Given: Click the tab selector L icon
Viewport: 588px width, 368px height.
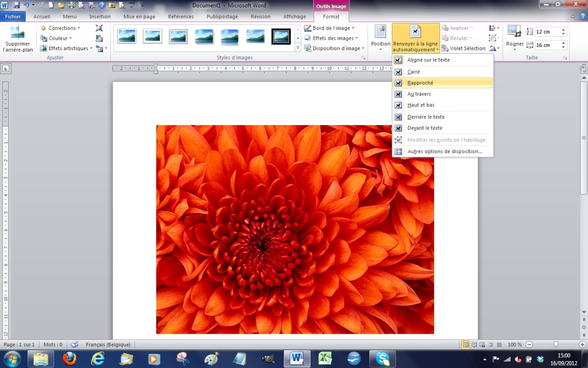Looking at the screenshot, I should pos(6,68).
